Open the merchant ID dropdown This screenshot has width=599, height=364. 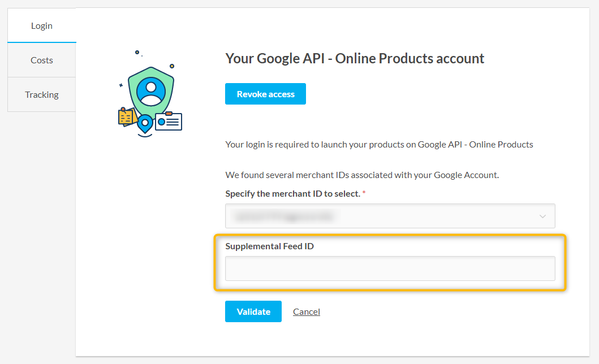[x=390, y=216]
